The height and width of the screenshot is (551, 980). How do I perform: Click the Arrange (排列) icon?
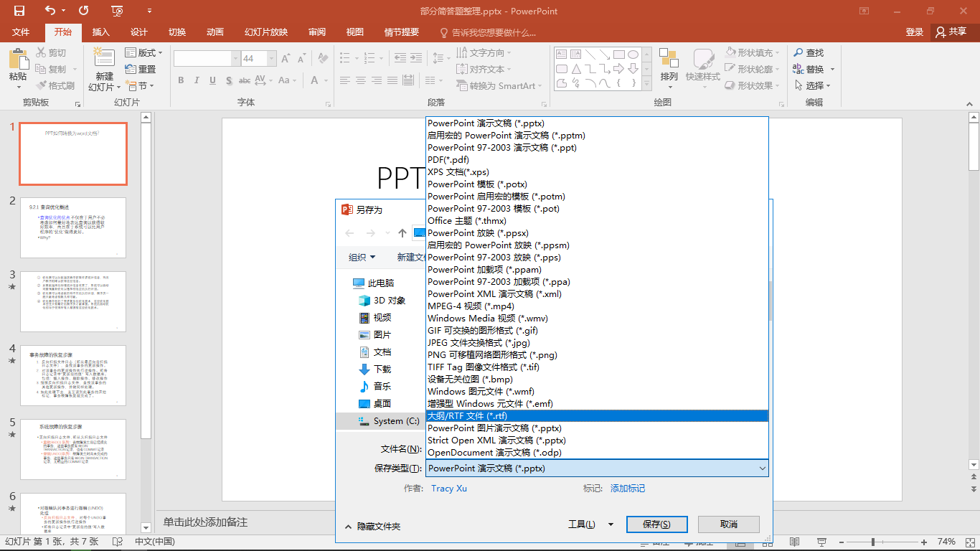[669, 59]
